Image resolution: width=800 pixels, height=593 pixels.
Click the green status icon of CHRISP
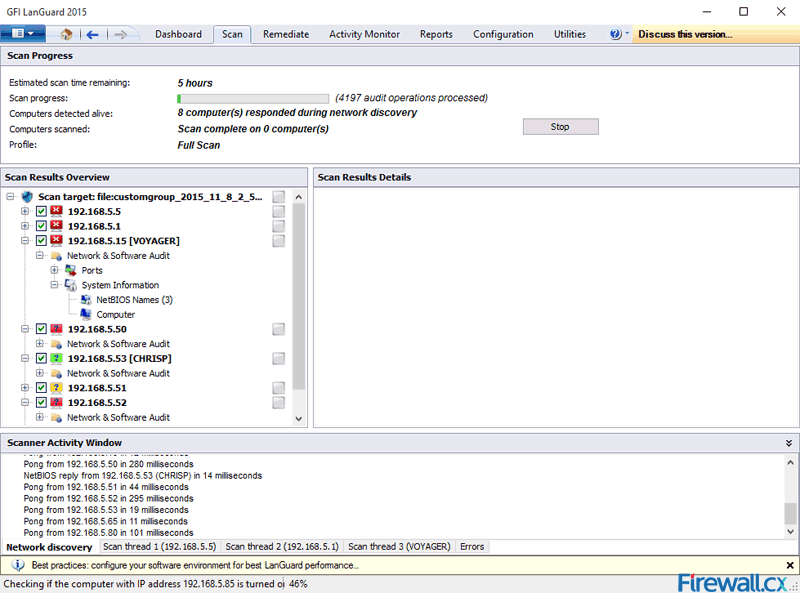tap(57, 358)
